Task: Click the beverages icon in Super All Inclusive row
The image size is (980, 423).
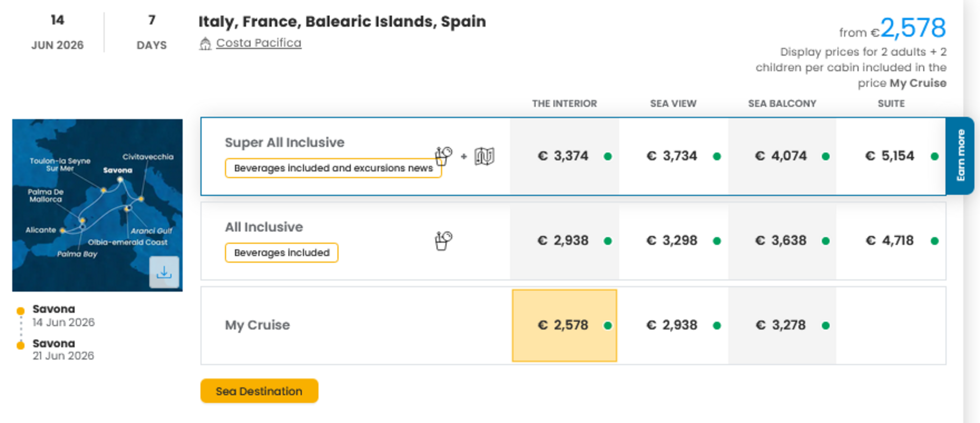Action: click(444, 156)
